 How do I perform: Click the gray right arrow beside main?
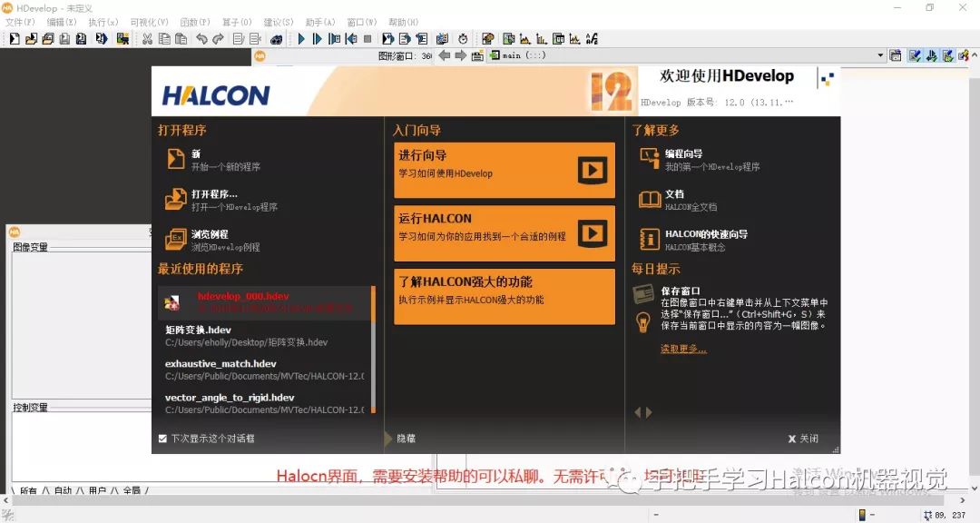[461, 55]
